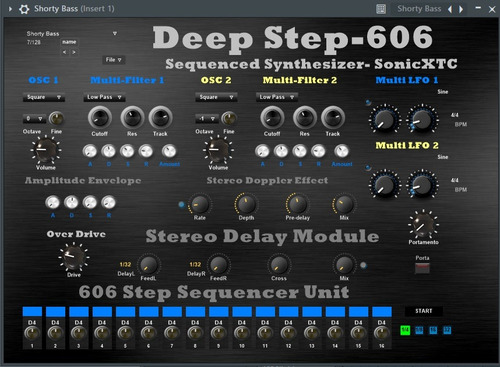Screen dimensions: 500x367
Task: Toggle sequencer step 8 blue pad
Action: 195,311
